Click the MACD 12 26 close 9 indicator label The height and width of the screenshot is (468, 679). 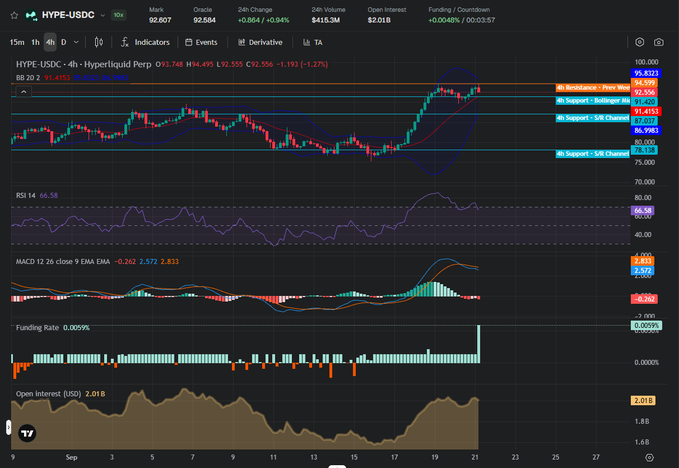[x=63, y=261]
